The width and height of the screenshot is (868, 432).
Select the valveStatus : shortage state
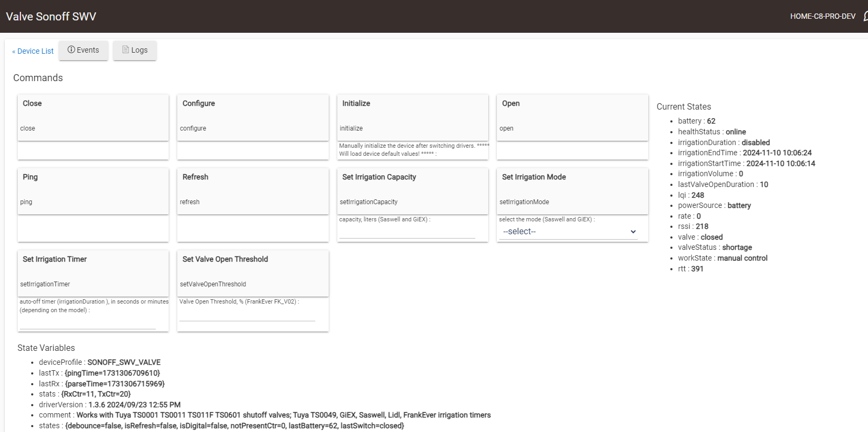click(715, 247)
